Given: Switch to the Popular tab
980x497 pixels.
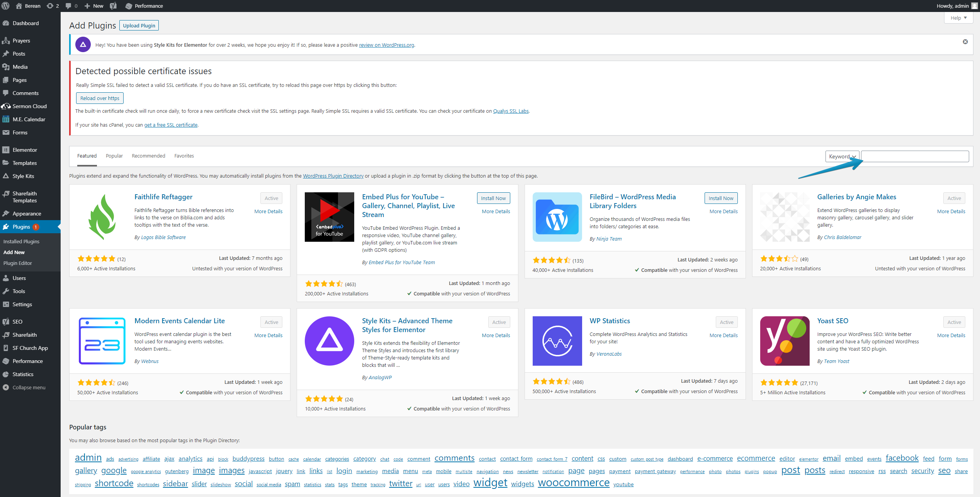Looking at the screenshot, I should point(114,156).
